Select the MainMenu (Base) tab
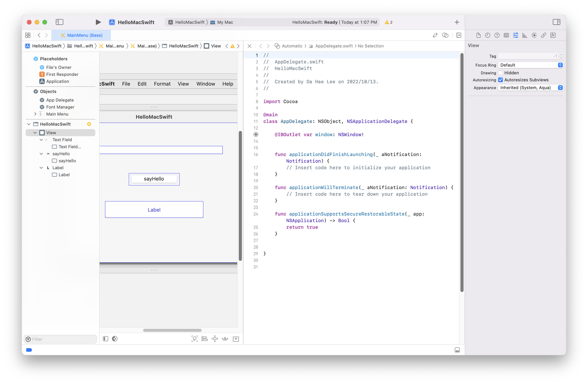 (81, 35)
